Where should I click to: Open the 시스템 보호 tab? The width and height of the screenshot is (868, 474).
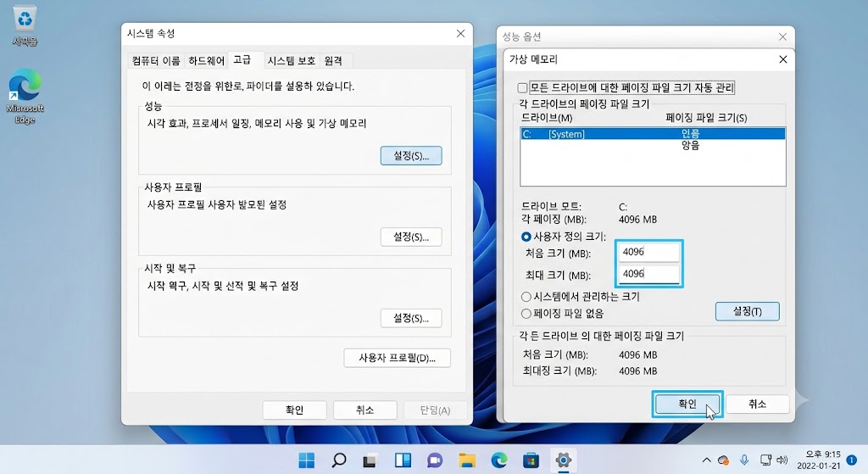click(292, 61)
